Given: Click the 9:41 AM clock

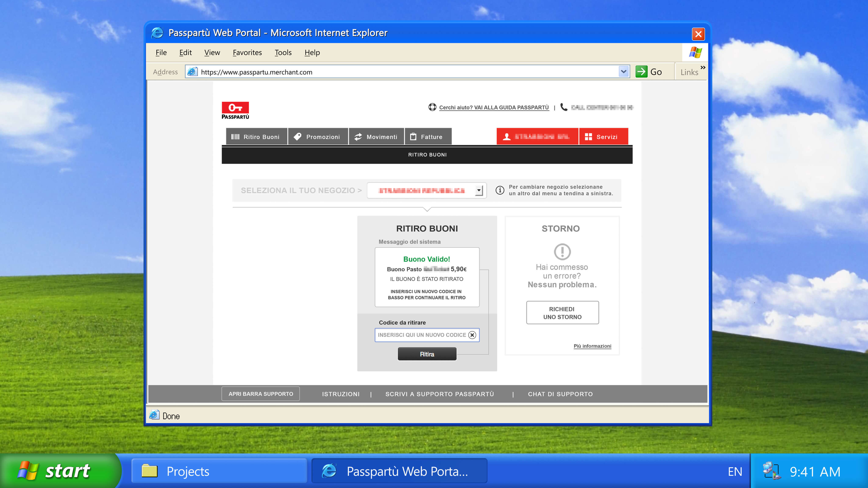Looking at the screenshot, I should coord(815,471).
